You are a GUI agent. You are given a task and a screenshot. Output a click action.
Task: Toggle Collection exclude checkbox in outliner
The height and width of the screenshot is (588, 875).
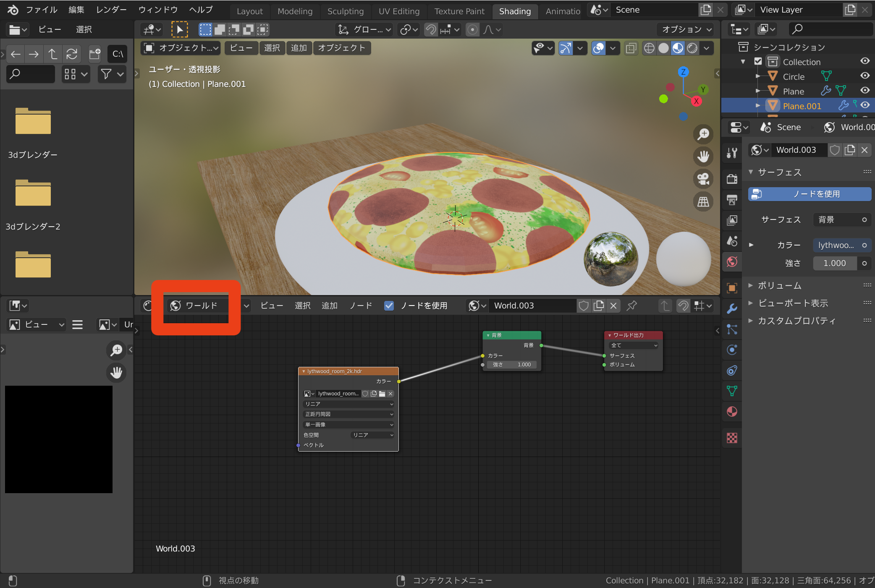(x=758, y=61)
